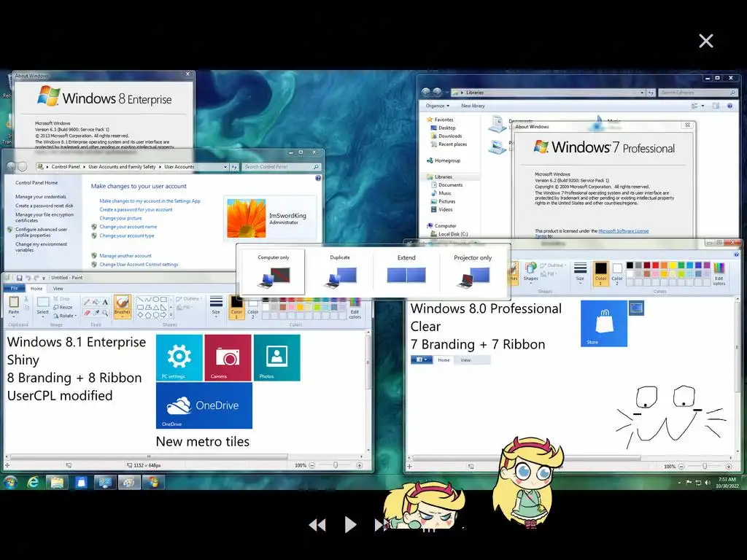747x560 pixels.
Task: Close the image viewer with the X
Action: (705, 41)
